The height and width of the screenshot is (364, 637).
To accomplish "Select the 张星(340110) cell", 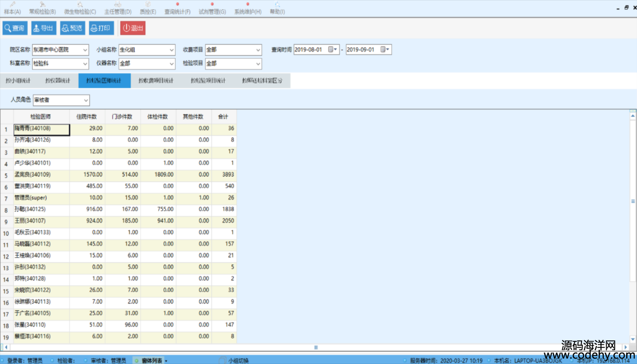I will pos(41,326).
